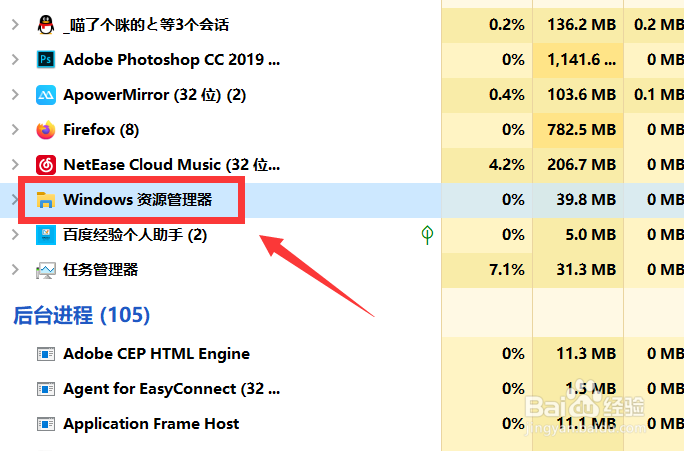This screenshot has width=684, height=452.
Task: Click the Firefox process icon
Action: pos(45,130)
